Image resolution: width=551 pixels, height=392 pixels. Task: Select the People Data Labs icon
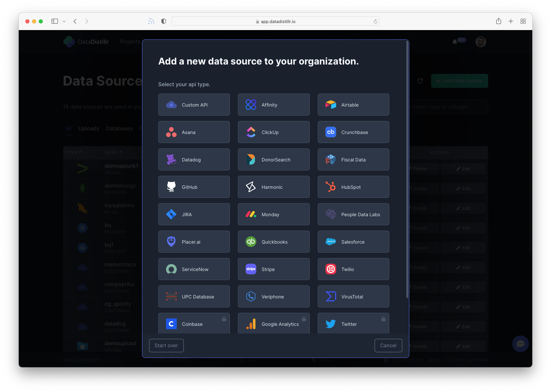click(331, 215)
